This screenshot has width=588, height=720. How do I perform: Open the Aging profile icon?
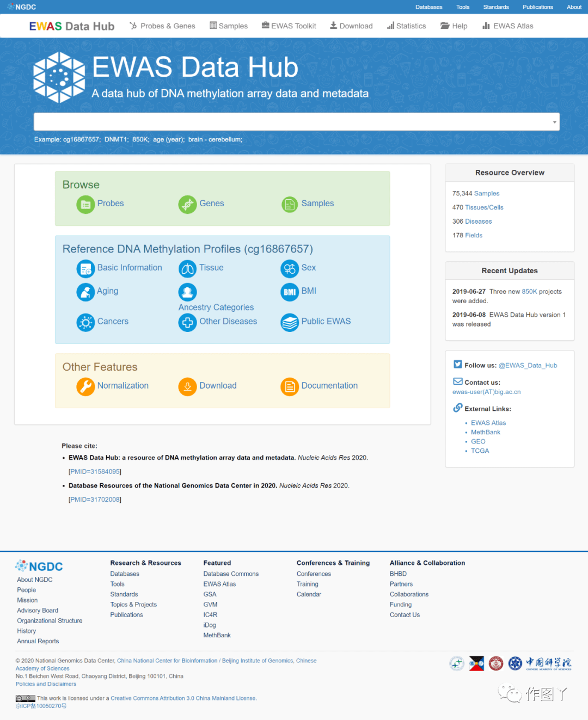click(x=85, y=292)
